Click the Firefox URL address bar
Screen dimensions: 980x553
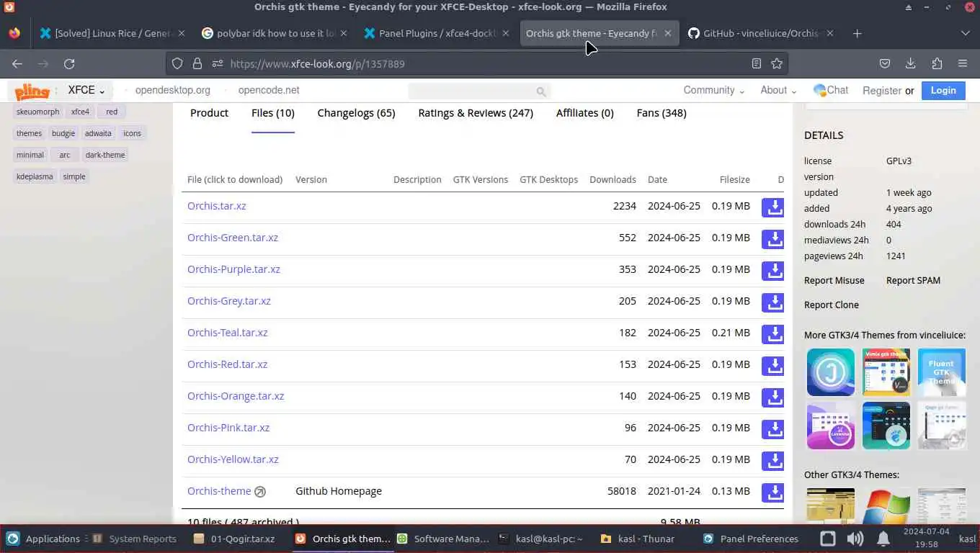(x=476, y=63)
